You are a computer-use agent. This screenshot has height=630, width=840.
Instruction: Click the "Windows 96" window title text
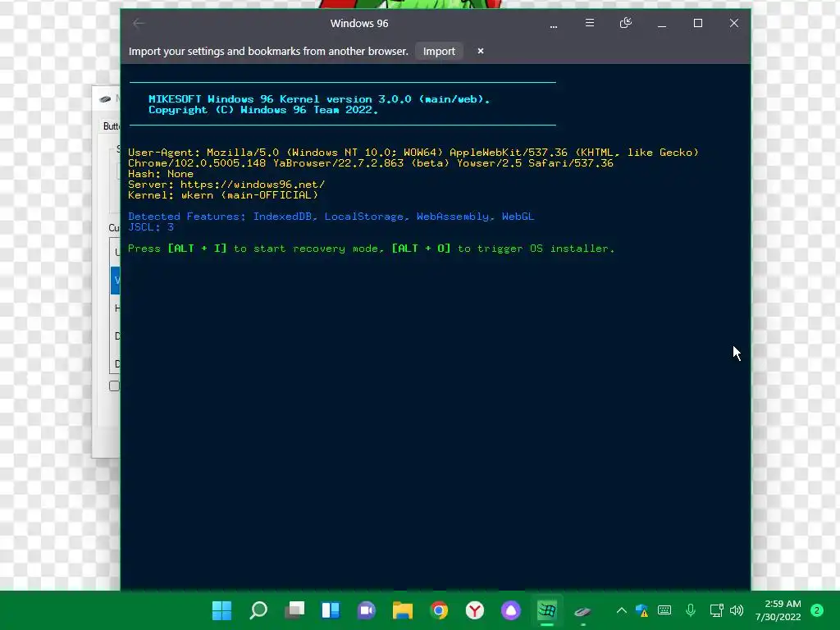[359, 24]
